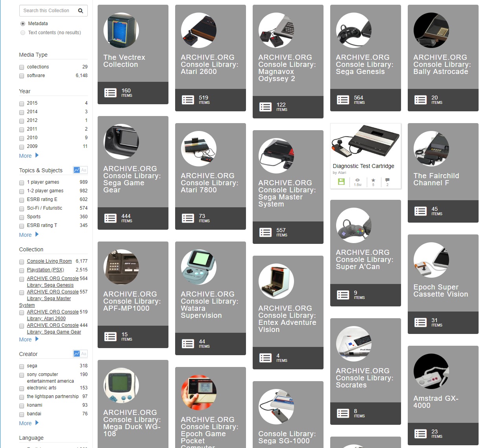Viewport: 490px width, 448px height.
Task: Check the konami creator filter
Action: (x=22, y=406)
